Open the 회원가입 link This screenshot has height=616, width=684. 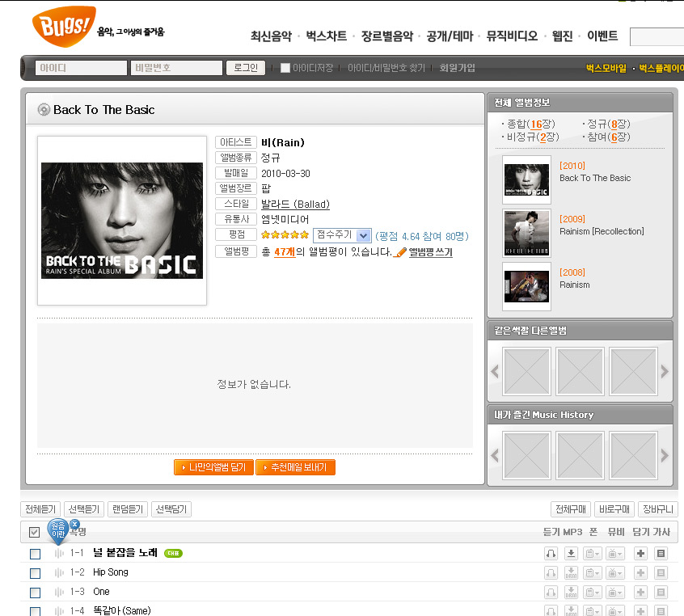click(457, 68)
